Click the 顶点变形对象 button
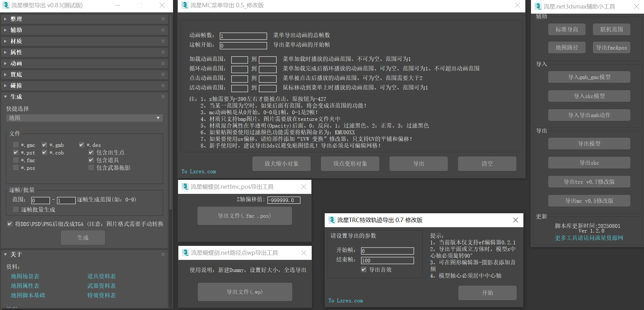Viewport: 644px width, 310px height. (x=350, y=164)
